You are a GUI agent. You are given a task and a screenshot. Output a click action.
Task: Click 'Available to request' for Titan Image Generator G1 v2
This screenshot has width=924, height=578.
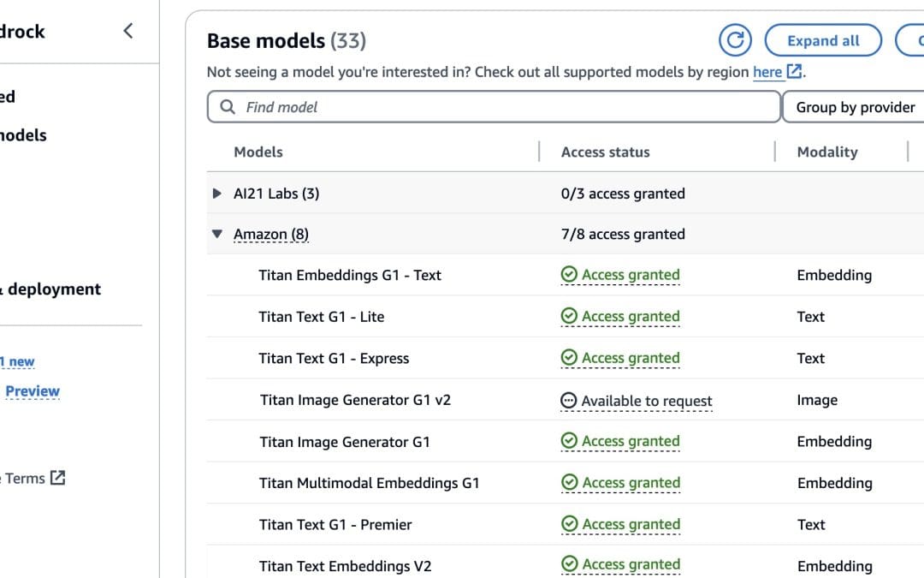[x=646, y=401]
